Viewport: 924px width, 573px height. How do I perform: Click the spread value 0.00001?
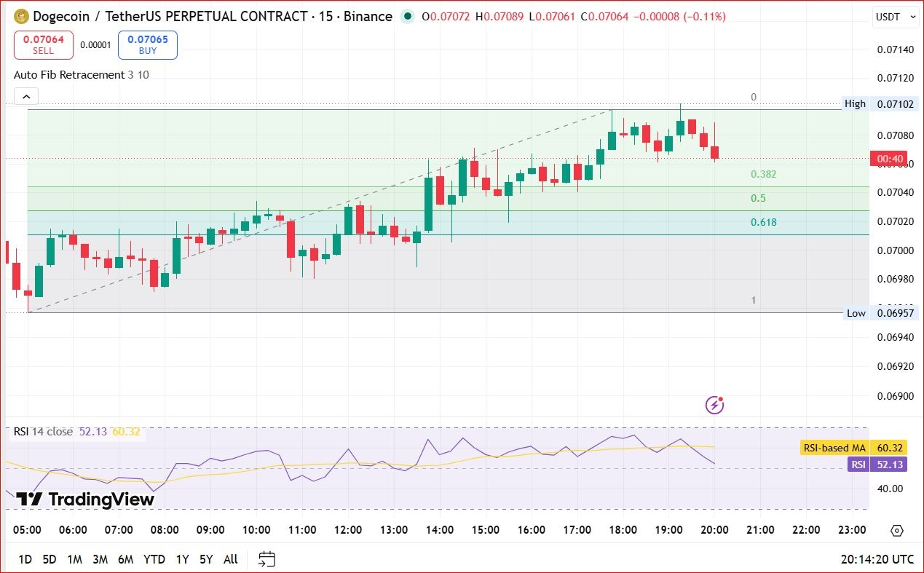(95, 45)
